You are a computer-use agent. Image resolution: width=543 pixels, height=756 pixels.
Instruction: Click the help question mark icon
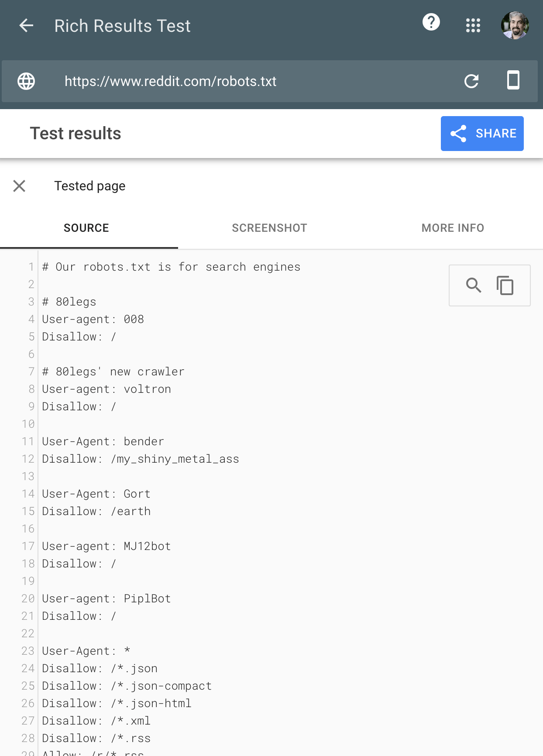[x=431, y=22]
